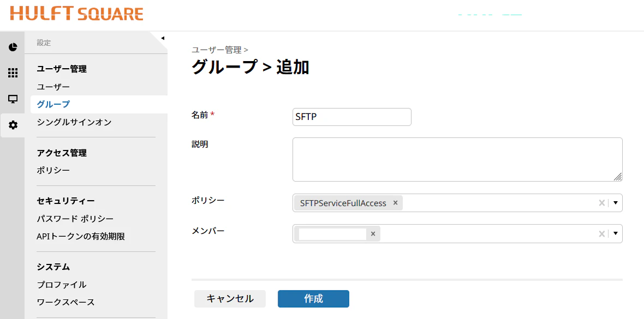Open Password Policy settings

click(x=75, y=219)
